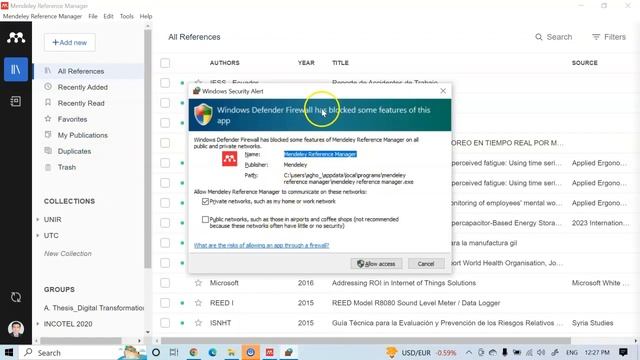Image resolution: width=640 pixels, height=360 pixels.
Task: Open the user profile avatar
Action: pos(16,329)
